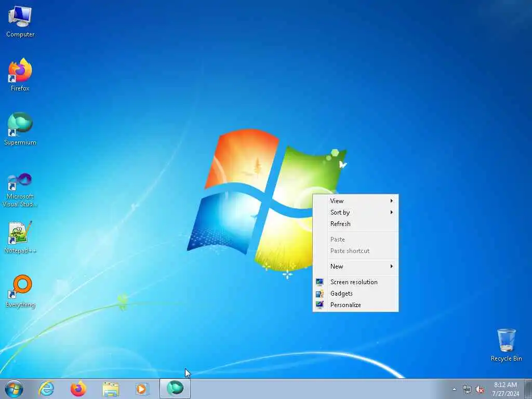
Task: Expand the New submenu
Action: [x=355, y=267]
